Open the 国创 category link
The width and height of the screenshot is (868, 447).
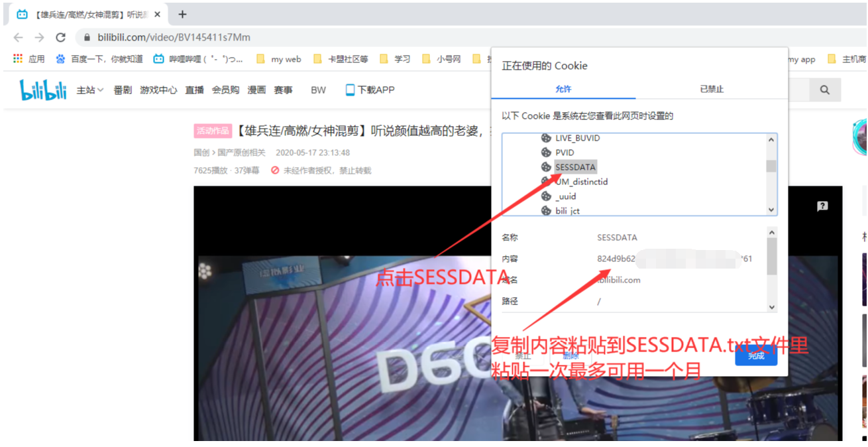pyautogui.click(x=201, y=153)
